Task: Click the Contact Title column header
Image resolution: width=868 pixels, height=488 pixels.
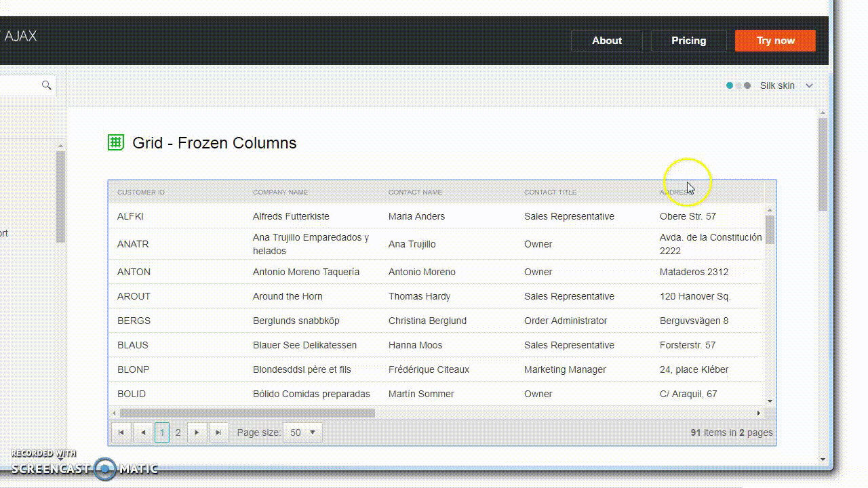Action: tap(550, 192)
